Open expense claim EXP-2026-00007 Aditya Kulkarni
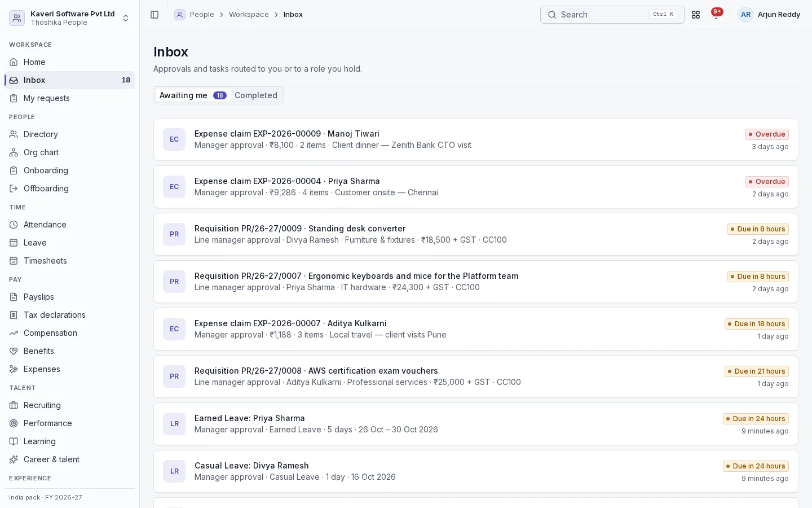812x508 pixels. click(x=476, y=329)
